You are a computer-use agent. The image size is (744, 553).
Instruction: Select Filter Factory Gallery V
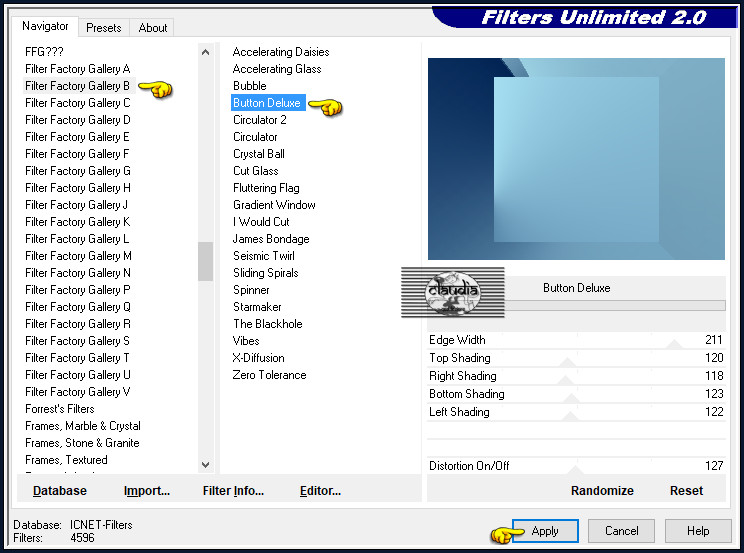point(77,392)
